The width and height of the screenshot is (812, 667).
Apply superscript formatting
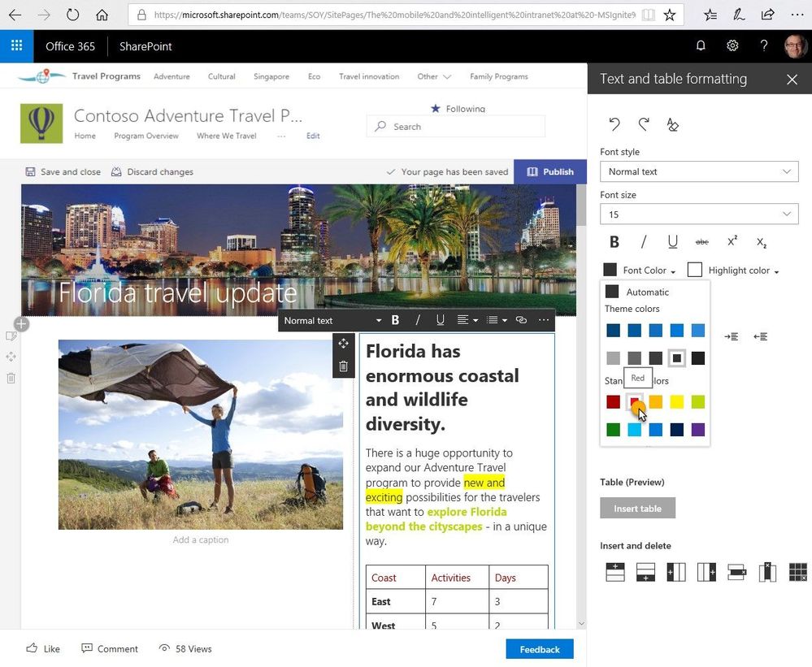click(731, 240)
